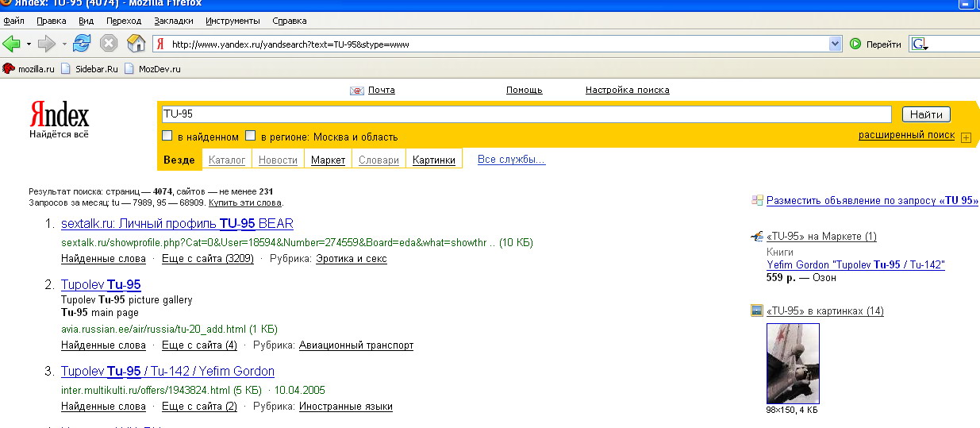This screenshot has height=428, width=980.
Task: Go to Home page icon
Action: coord(136,44)
